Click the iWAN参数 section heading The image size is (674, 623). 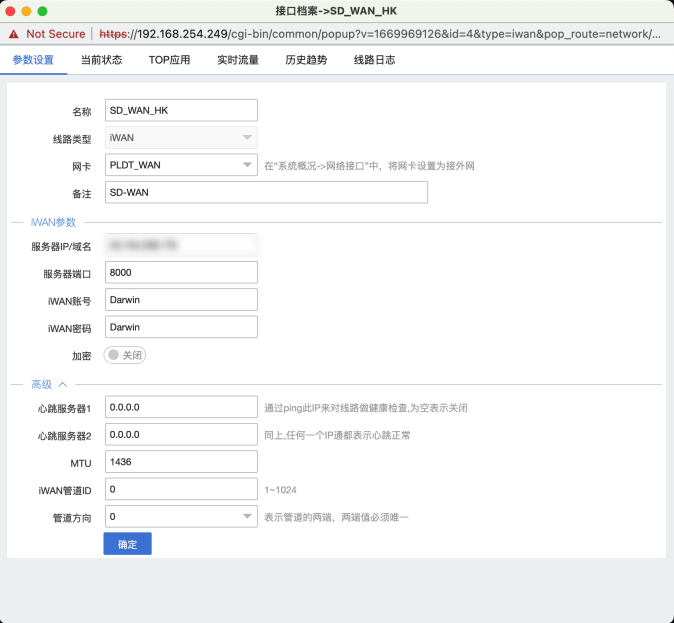point(53,222)
